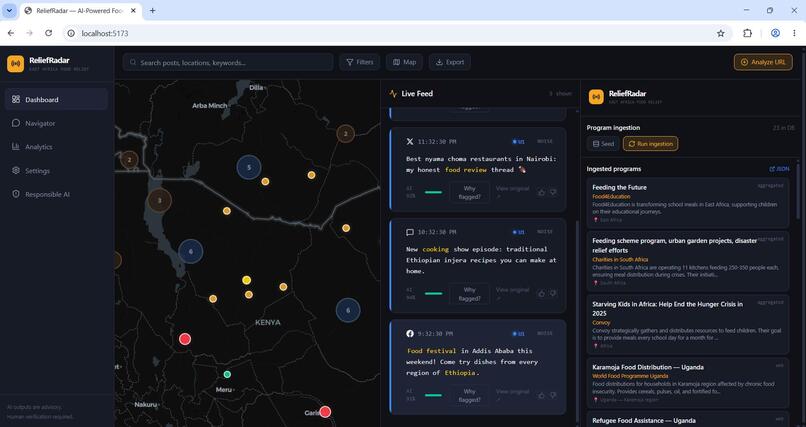806x427 pixels.
Task: Open the JSON link for ingested programs
Action: tap(779, 169)
